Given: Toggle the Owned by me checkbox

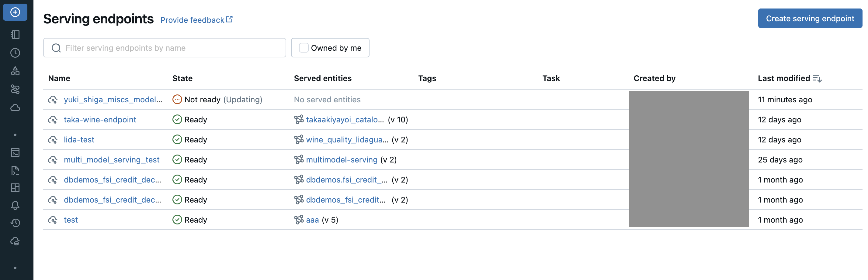Looking at the screenshot, I should [304, 48].
